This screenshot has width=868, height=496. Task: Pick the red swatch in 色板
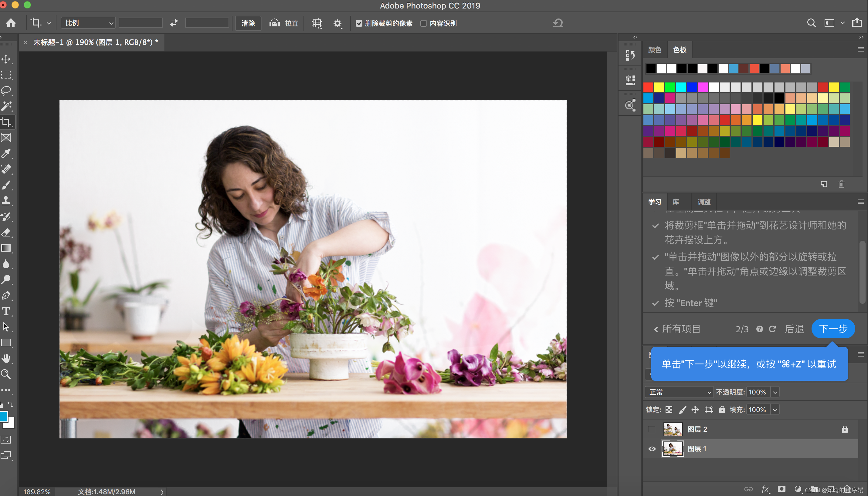(x=648, y=87)
